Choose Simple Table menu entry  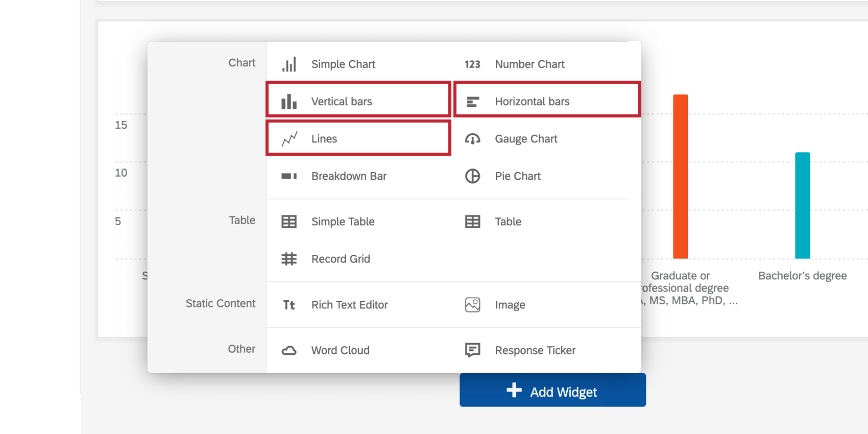click(343, 222)
